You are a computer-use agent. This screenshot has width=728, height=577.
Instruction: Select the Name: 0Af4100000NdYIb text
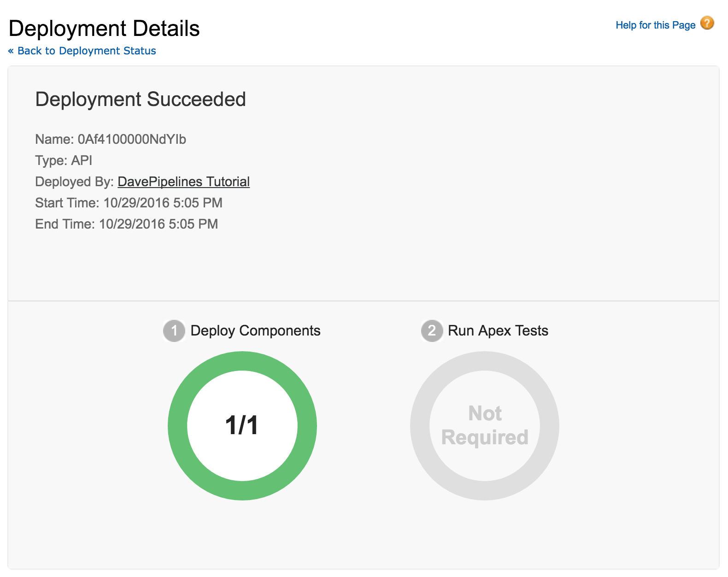click(111, 139)
